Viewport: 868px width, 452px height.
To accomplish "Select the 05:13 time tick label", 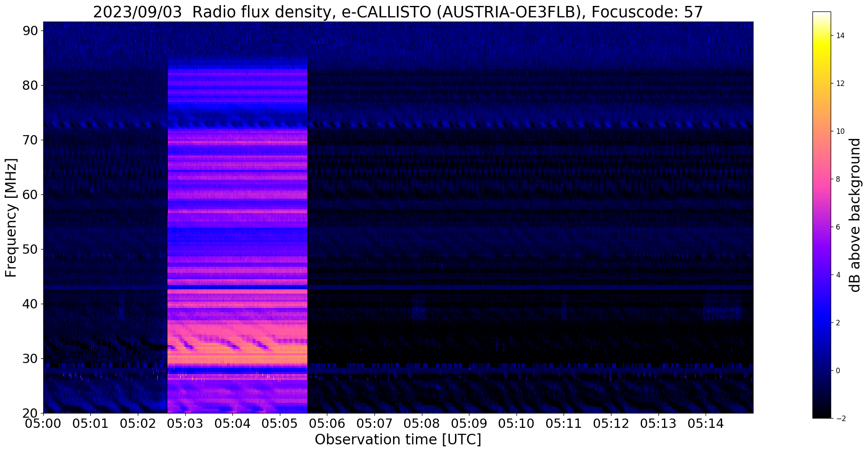I will coord(658,423).
